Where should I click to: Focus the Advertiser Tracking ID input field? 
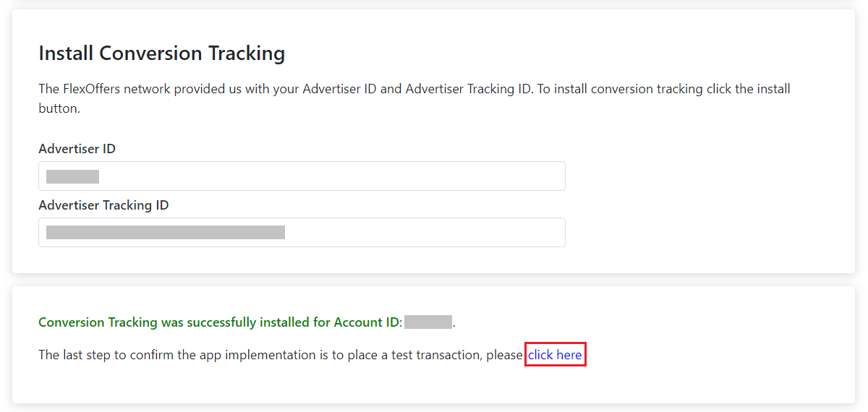(x=420, y=233)
